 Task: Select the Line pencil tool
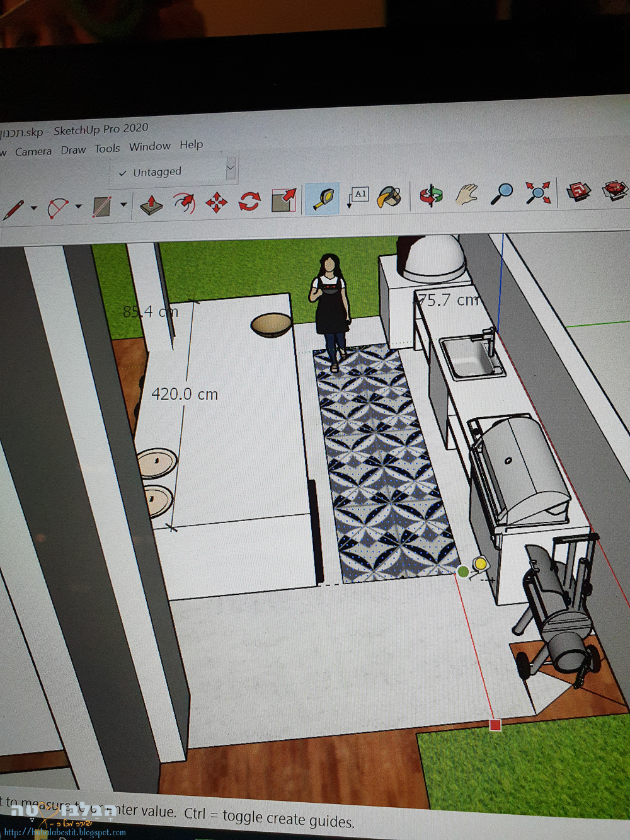tap(13, 210)
